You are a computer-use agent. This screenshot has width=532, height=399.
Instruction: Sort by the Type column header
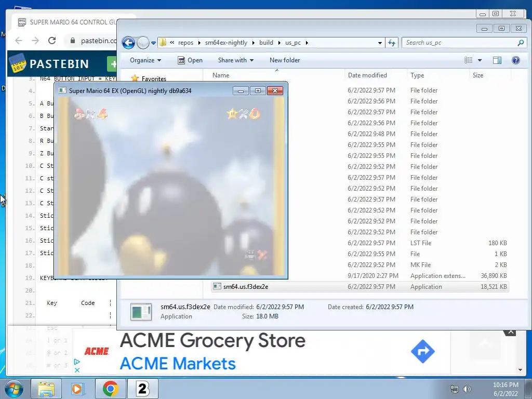click(x=417, y=75)
